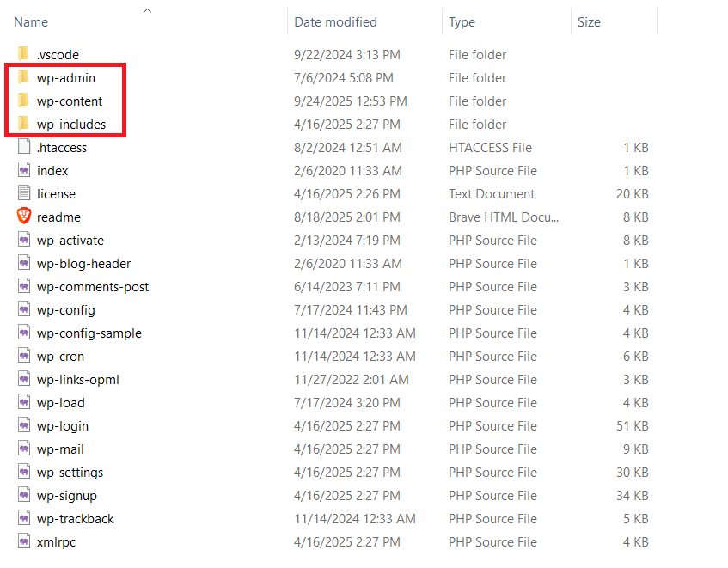This screenshot has width=728, height=568.
Task: Click the license text document icon
Action: (23, 194)
